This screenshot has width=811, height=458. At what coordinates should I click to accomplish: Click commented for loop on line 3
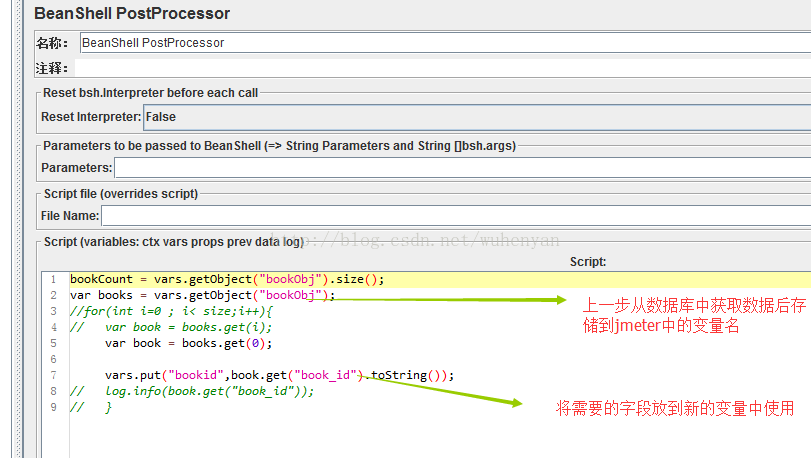point(171,311)
